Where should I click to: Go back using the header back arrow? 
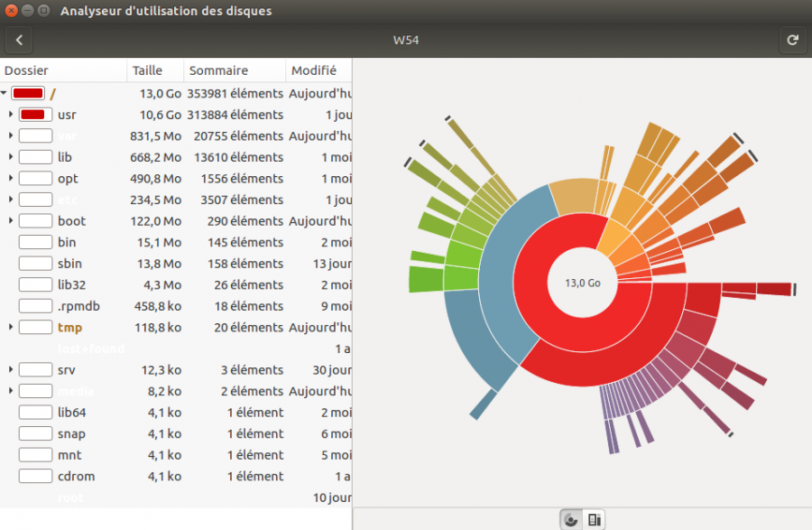click(x=19, y=40)
